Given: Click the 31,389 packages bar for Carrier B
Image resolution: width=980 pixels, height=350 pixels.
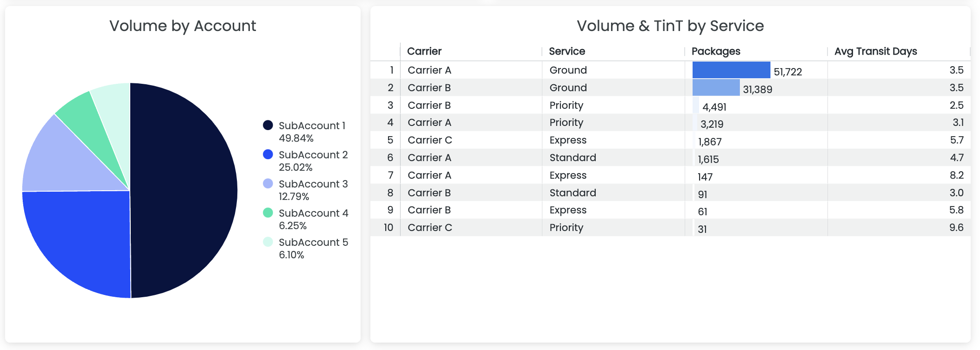Looking at the screenshot, I should (x=716, y=87).
